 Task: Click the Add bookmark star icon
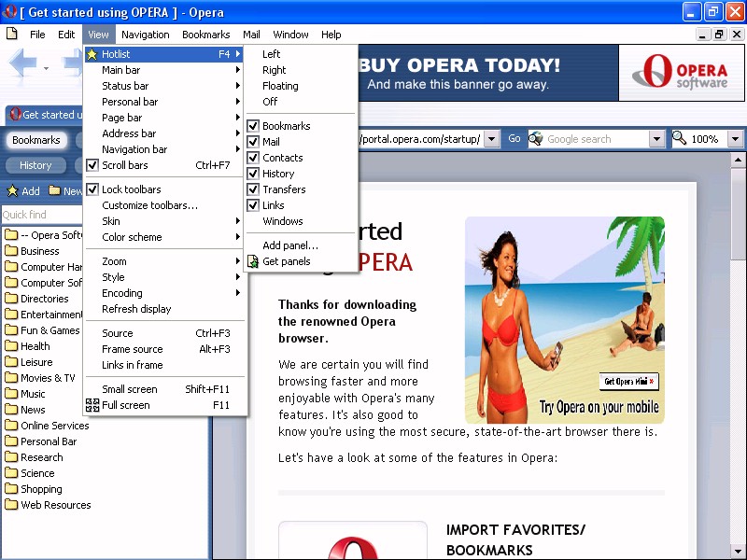(x=12, y=191)
